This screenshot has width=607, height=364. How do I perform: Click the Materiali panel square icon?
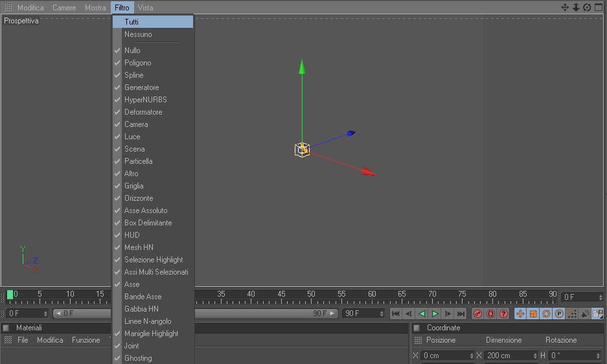click(6, 328)
